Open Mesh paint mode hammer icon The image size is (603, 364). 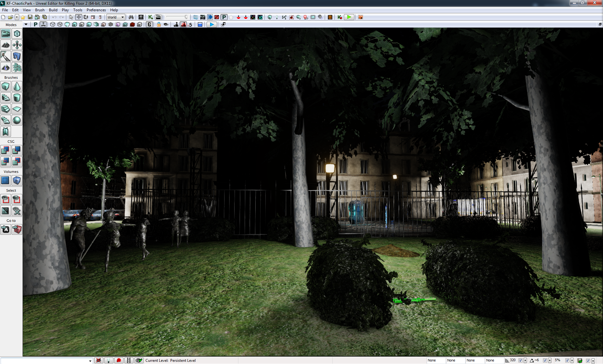6,56
